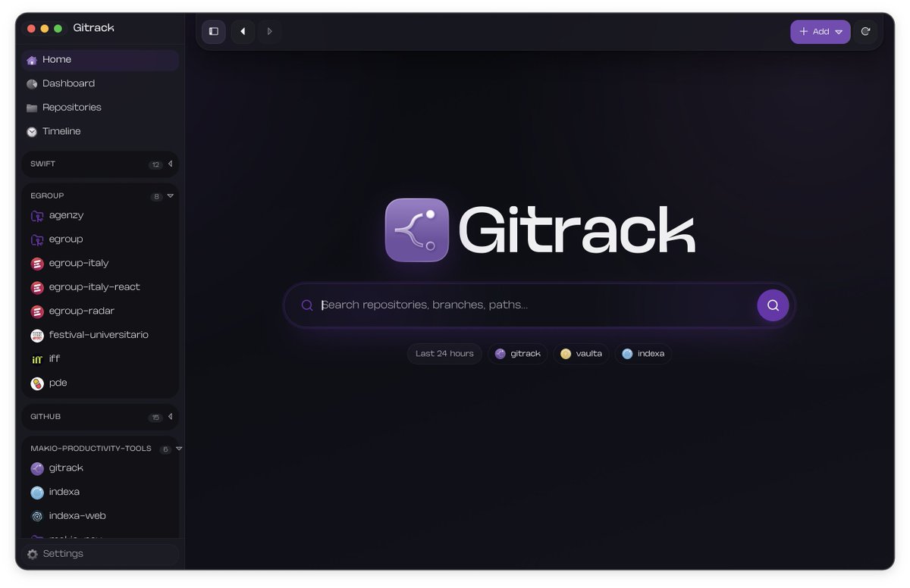Screen dimensions: 910x588
Task: Select the festival-universitario repository
Action: (100, 335)
